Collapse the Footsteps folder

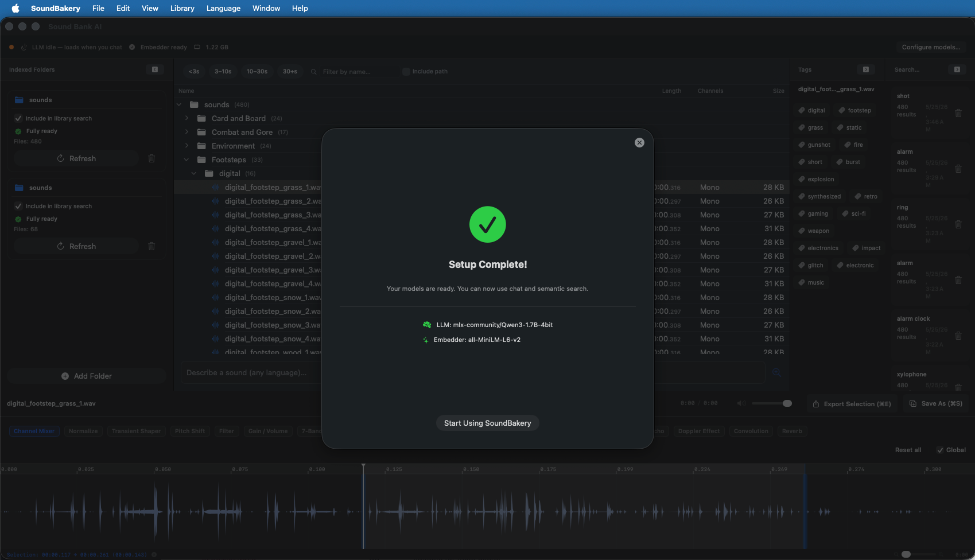click(x=187, y=160)
